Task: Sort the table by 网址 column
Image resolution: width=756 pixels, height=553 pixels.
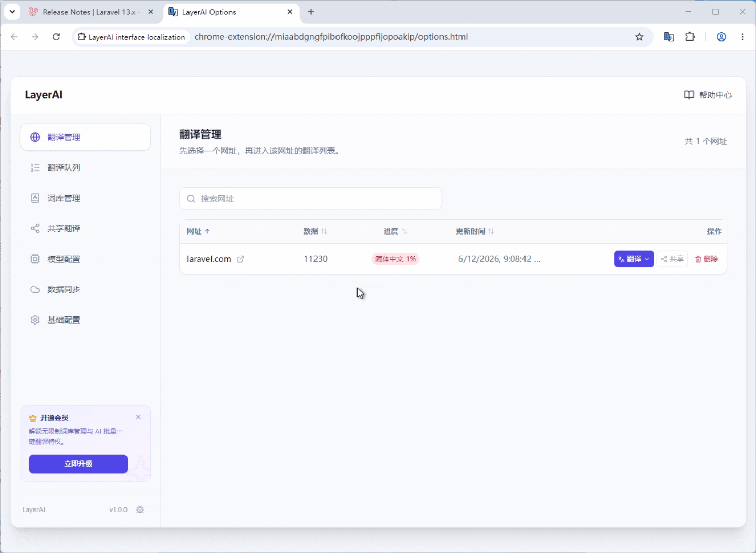Action: coord(199,231)
